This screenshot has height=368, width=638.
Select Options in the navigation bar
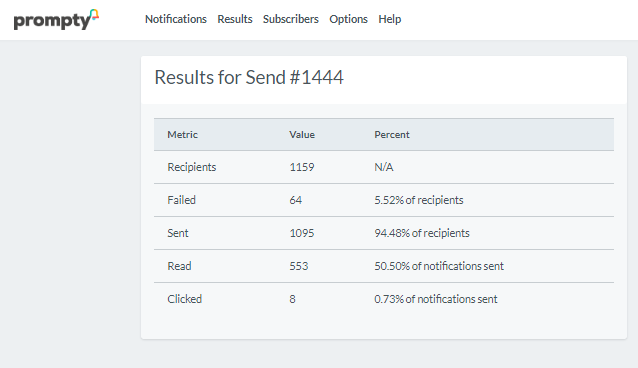[x=348, y=19]
